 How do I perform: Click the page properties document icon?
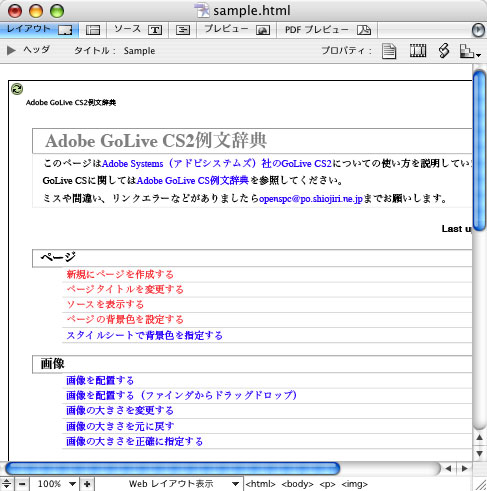389,51
